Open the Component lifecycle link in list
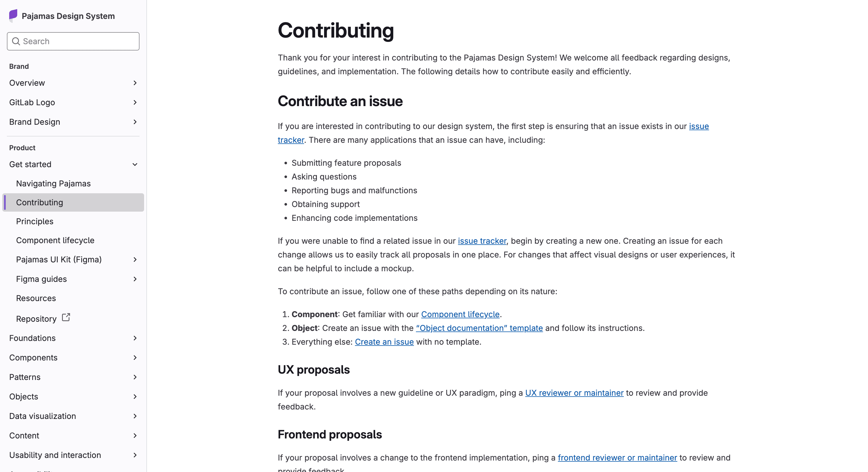868x472 pixels. [460, 314]
